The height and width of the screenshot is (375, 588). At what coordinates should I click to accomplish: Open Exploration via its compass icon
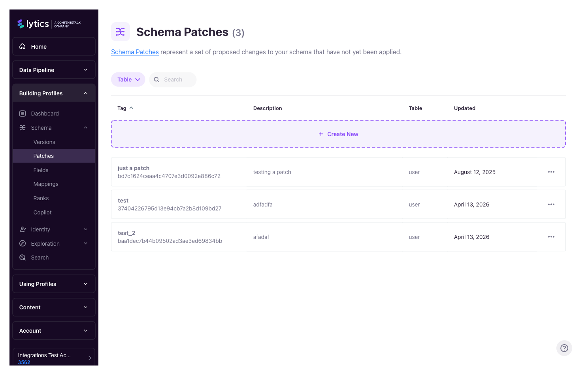coord(23,243)
